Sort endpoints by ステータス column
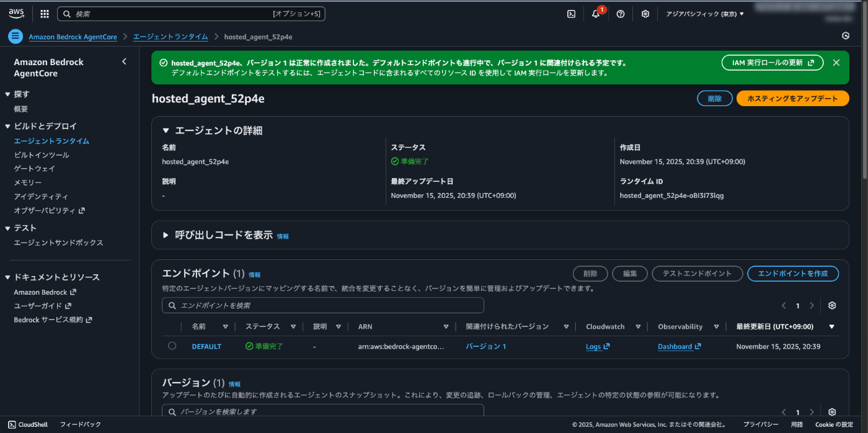 [x=293, y=326]
